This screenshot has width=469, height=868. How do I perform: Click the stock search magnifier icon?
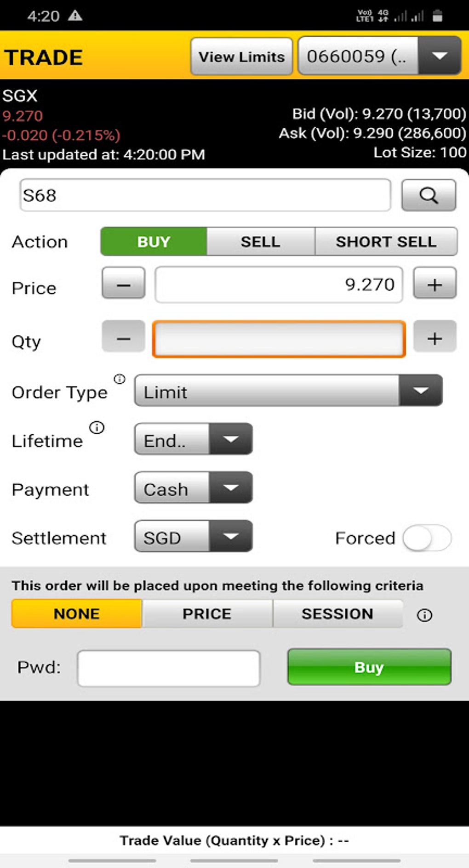(429, 195)
